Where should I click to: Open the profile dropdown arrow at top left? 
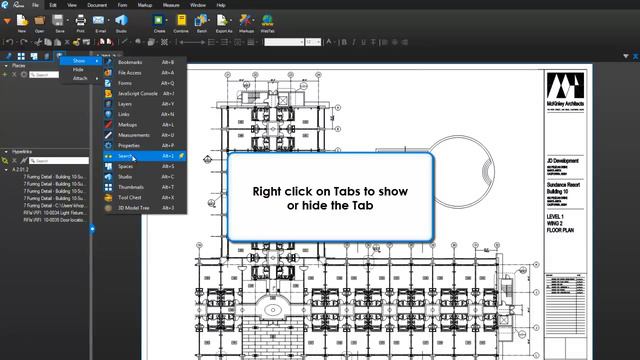click(7, 21)
